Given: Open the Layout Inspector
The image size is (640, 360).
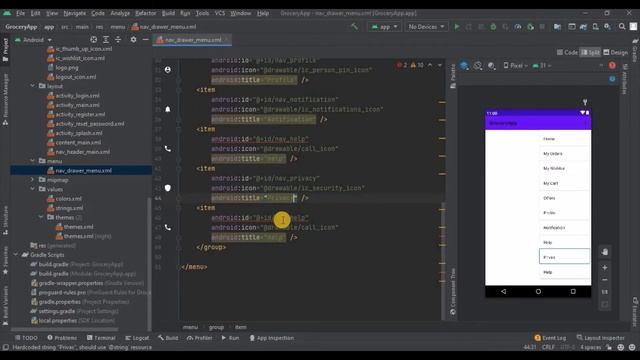Looking at the screenshot, I should (x=600, y=338).
